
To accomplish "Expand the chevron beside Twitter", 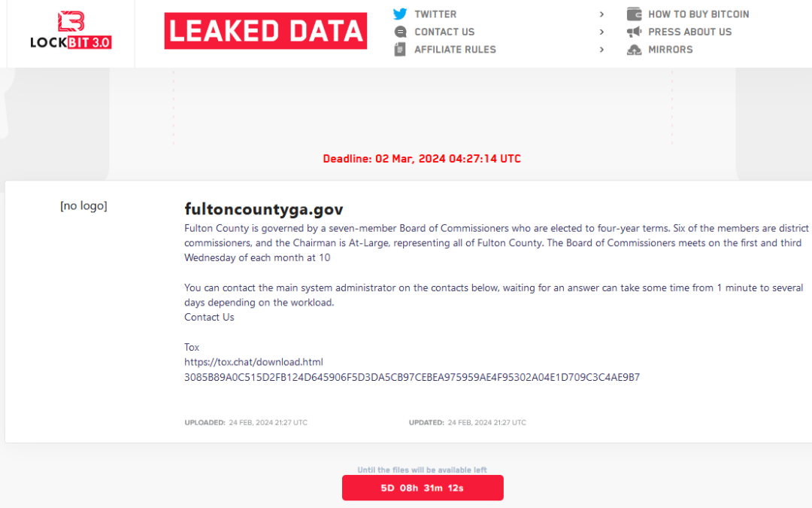I will click(601, 14).
